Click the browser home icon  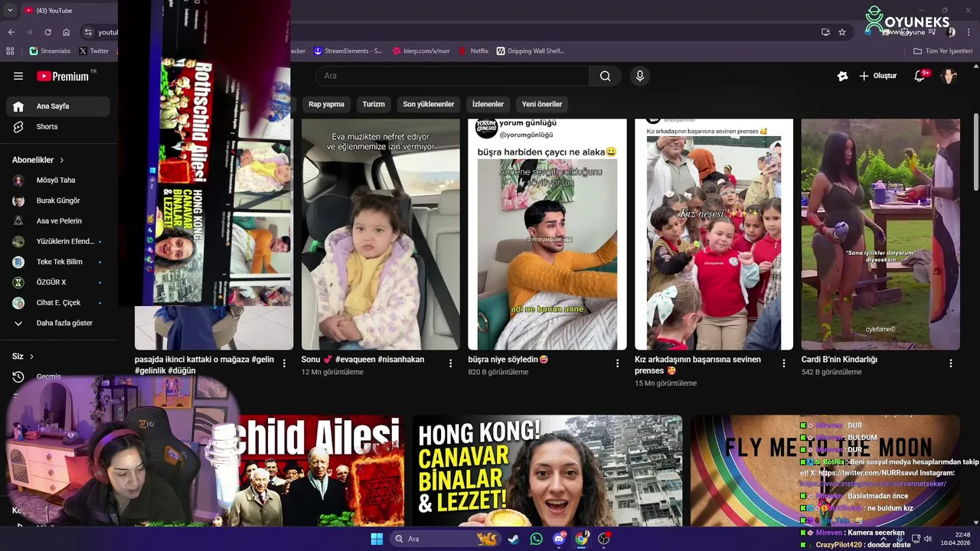(x=66, y=32)
